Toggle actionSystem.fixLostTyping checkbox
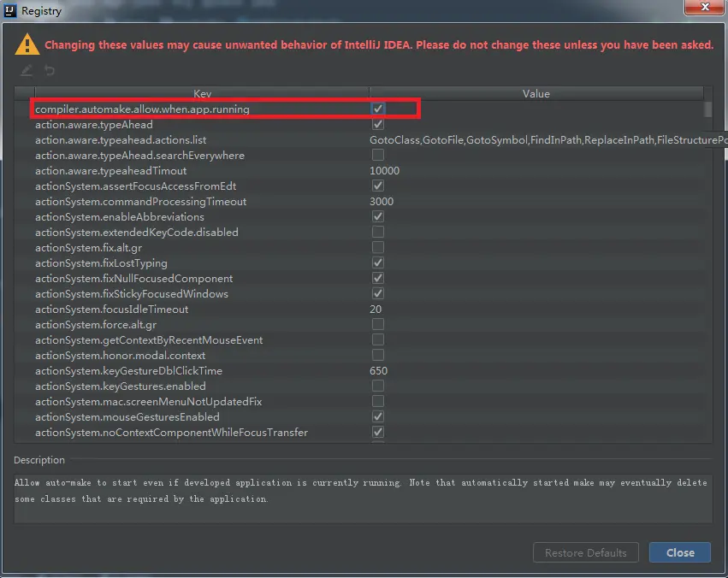This screenshot has width=728, height=578. point(378,262)
